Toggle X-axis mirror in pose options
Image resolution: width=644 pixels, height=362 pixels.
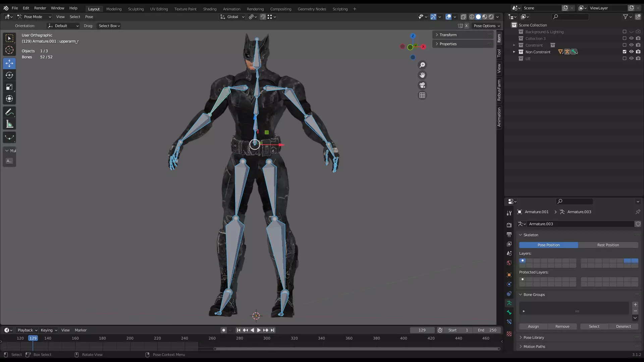(466, 26)
